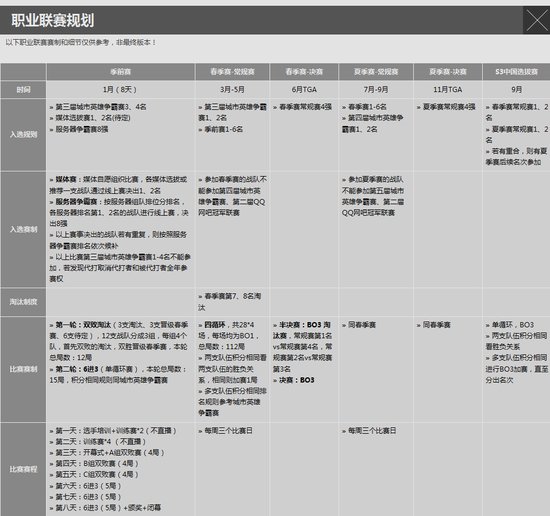The image size is (550, 516).
Task: Click the line 第一天：选手培训+训练赛*2
Action: [x=113, y=431]
